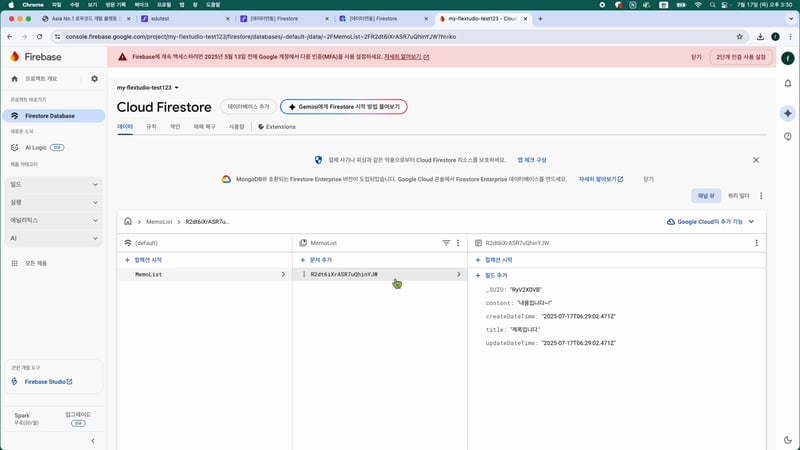Switch to the 규칙 (Rules) tab

tap(151, 127)
